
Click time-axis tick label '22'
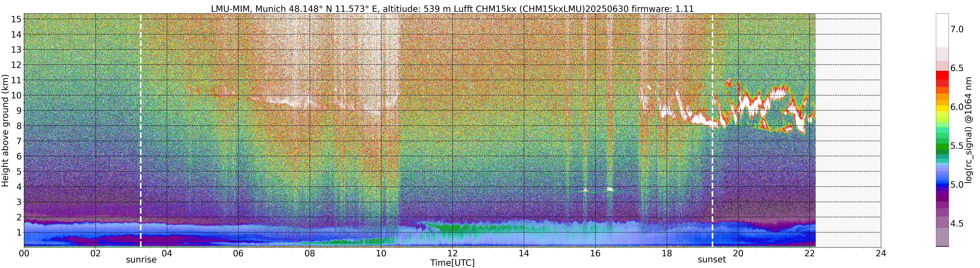click(809, 254)
